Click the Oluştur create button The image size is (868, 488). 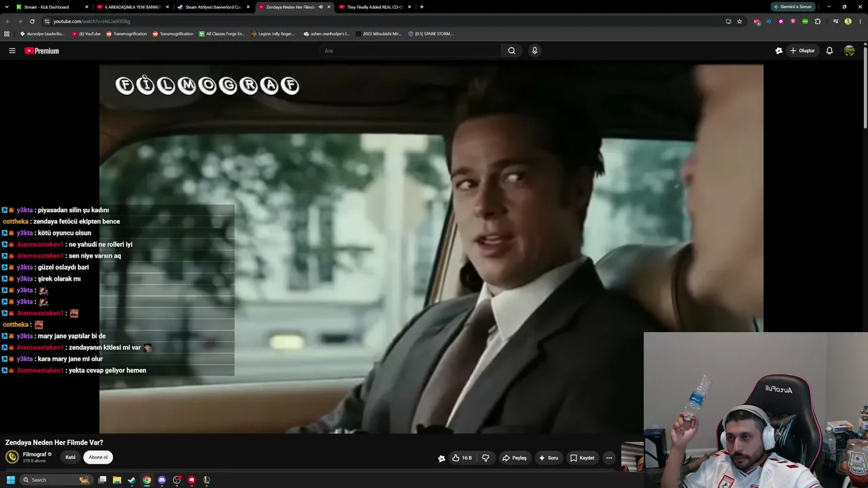click(802, 51)
